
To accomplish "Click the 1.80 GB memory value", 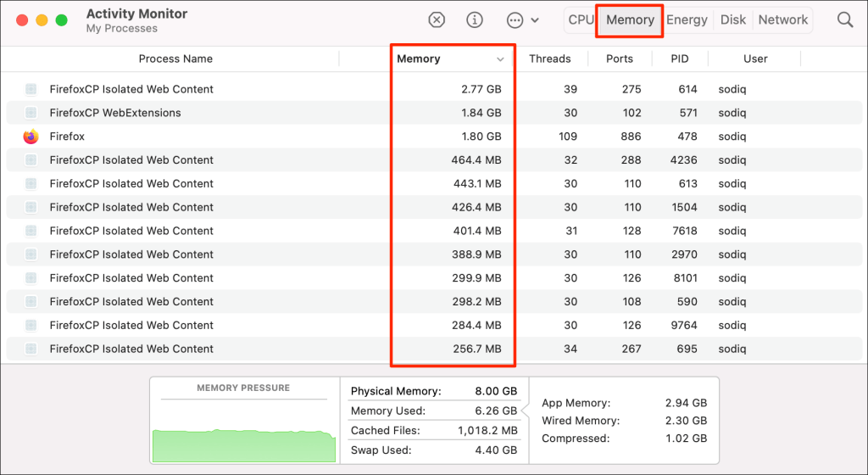I will [481, 137].
